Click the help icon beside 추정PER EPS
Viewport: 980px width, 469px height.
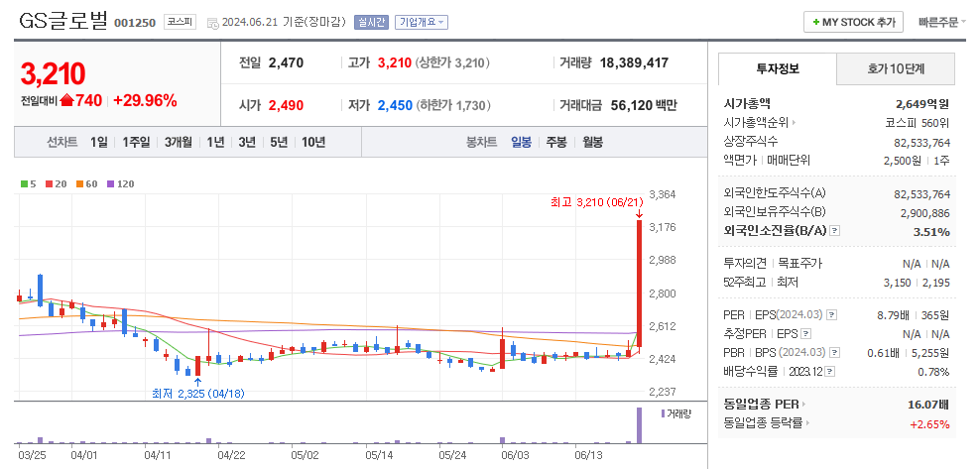805,334
